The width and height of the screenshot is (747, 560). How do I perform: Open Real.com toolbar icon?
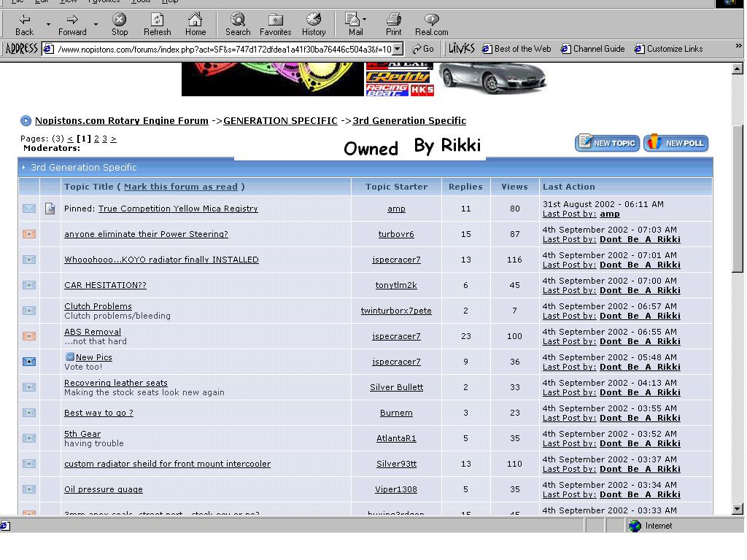[x=431, y=20]
